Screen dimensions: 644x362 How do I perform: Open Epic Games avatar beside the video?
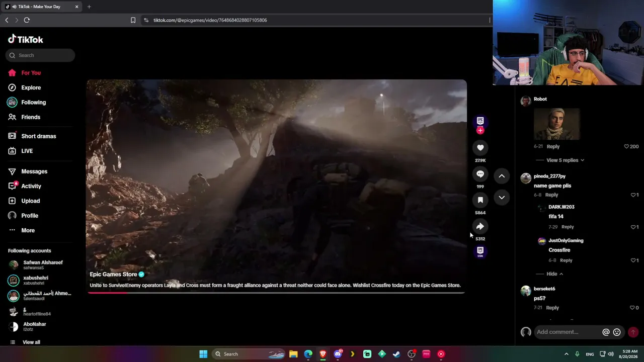coord(480,121)
